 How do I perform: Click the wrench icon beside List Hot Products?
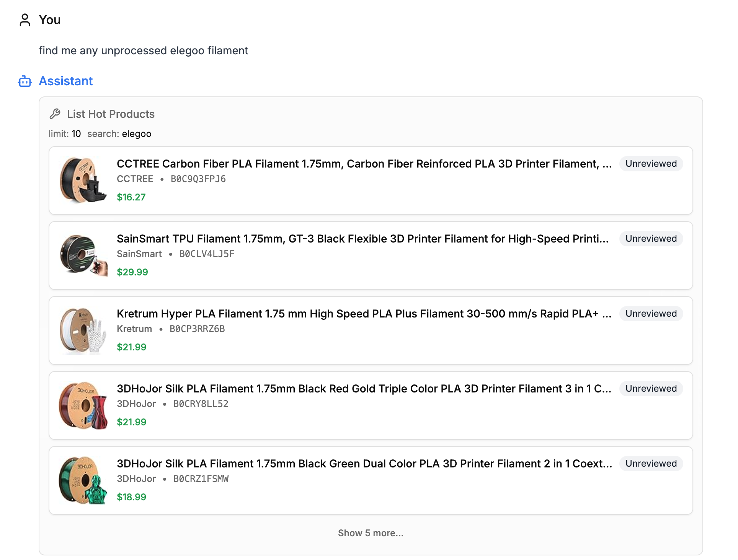tap(55, 114)
